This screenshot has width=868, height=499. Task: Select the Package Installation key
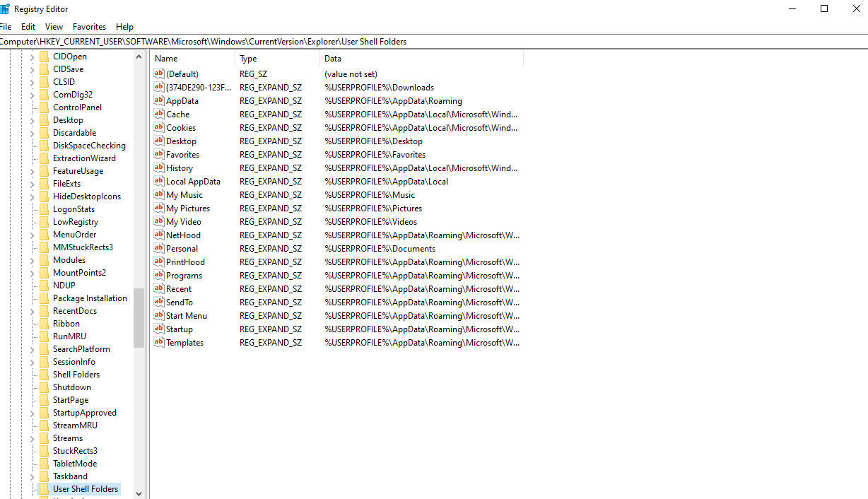(90, 298)
